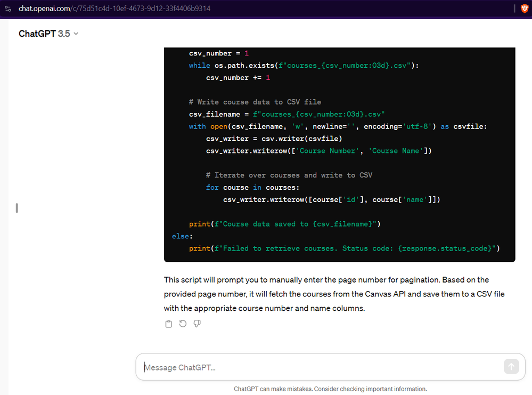Place cursor on the 'else:' keyword
This screenshot has height=395, width=532.
(182, 236)
